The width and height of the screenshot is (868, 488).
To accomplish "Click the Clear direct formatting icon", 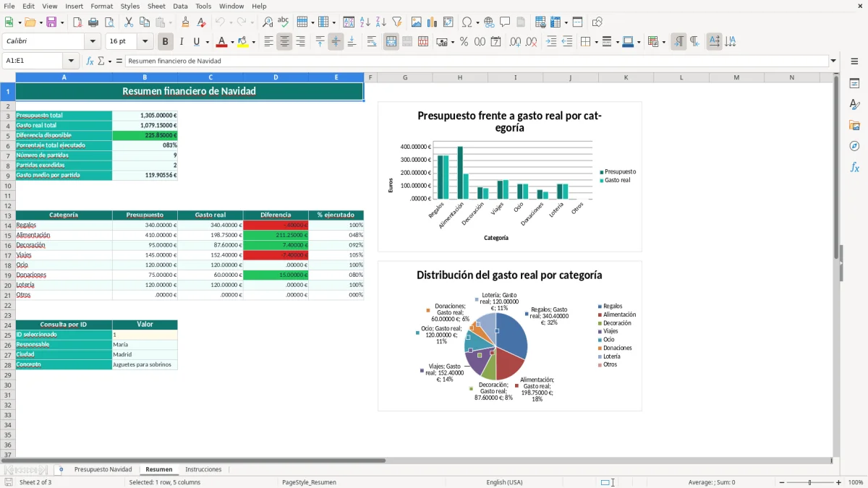I will pos(201,22).
